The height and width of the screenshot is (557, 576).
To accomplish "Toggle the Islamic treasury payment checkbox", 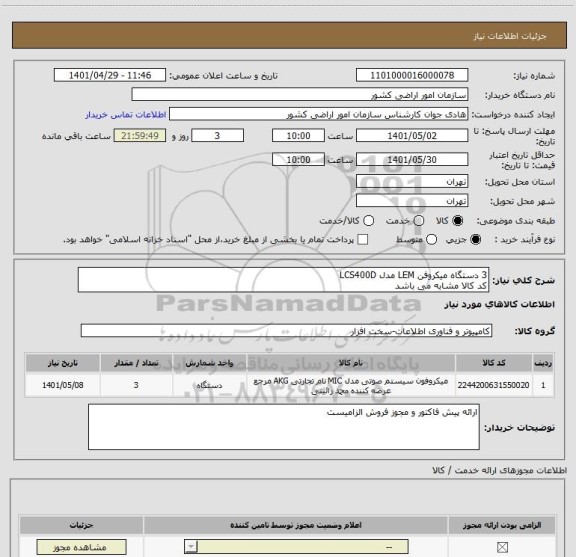I will pyautogui.click(x=363, y=240).
